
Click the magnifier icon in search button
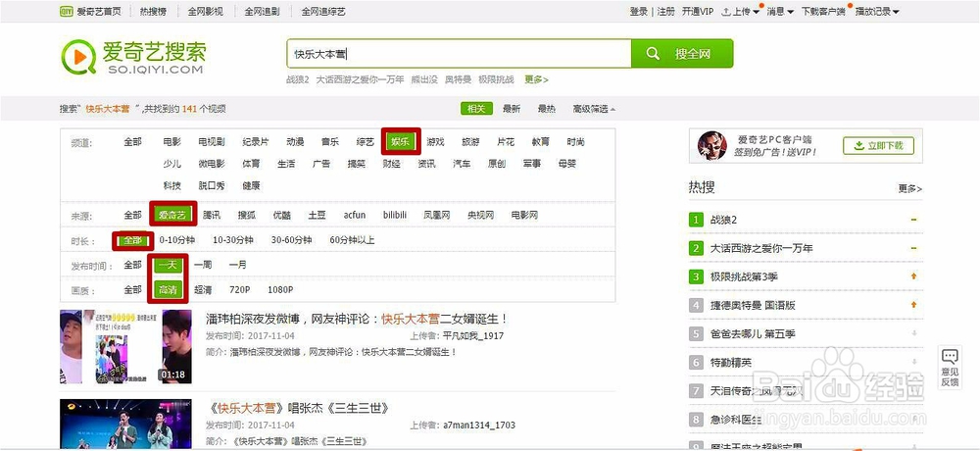click(x=653, y=54)
